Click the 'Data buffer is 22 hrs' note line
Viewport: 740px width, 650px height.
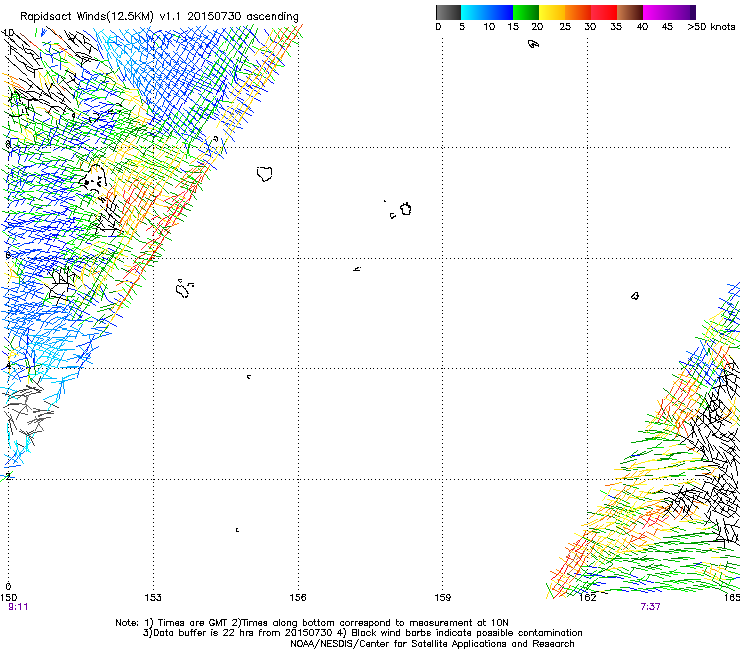[362, 633]
